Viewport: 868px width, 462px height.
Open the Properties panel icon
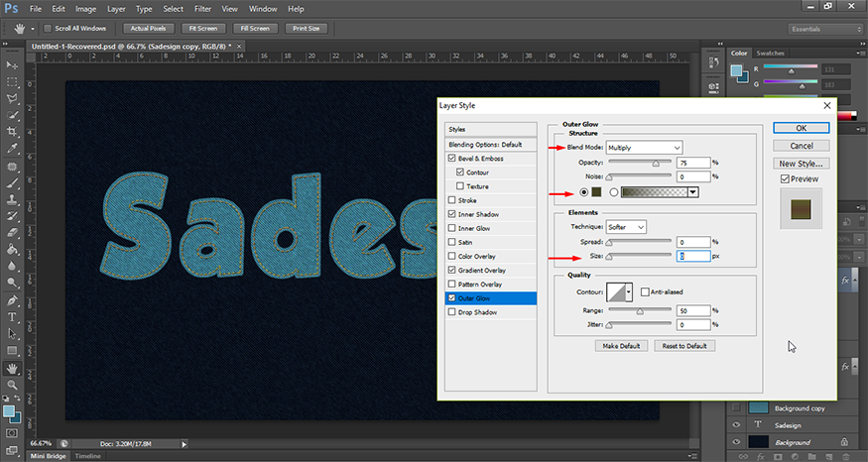click(713, 87)
